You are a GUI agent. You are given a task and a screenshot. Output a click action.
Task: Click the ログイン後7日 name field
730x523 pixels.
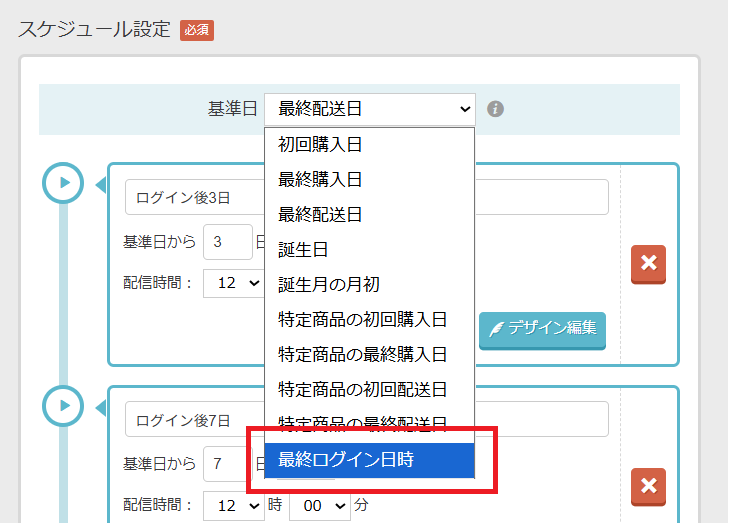[x=190, y=419]
